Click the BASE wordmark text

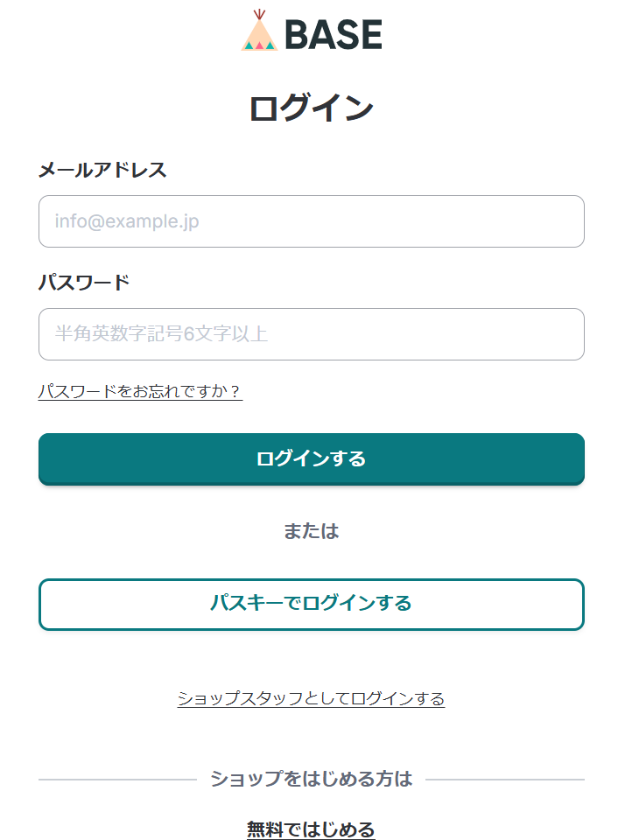[334, 35]
